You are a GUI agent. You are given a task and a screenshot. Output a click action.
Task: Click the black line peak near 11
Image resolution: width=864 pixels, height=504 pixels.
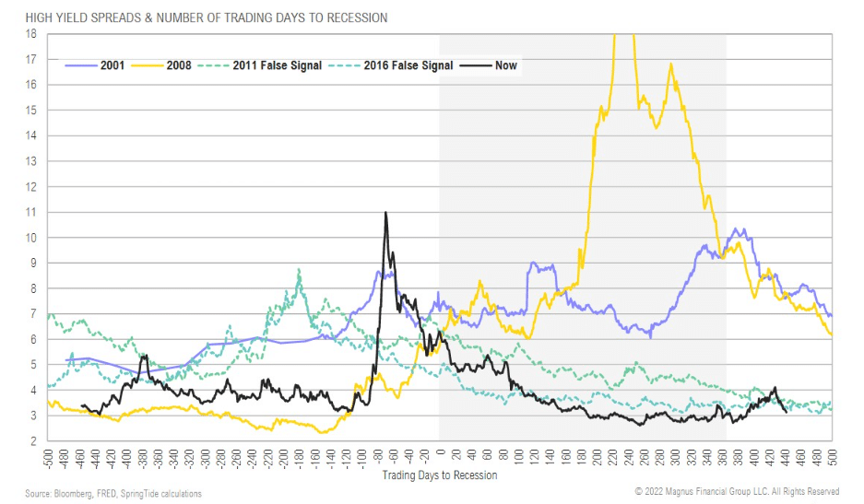[x=385, y=213]
